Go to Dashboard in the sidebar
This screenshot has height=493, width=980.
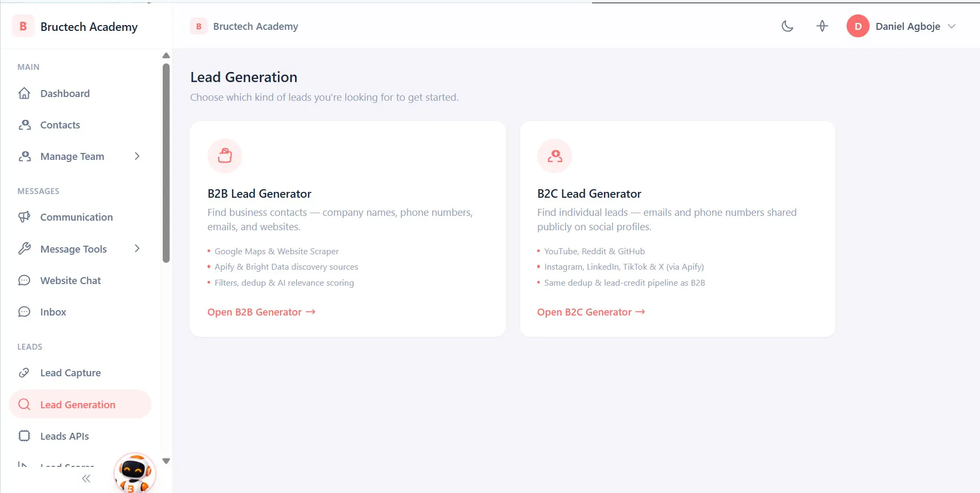tap(80, 93)
